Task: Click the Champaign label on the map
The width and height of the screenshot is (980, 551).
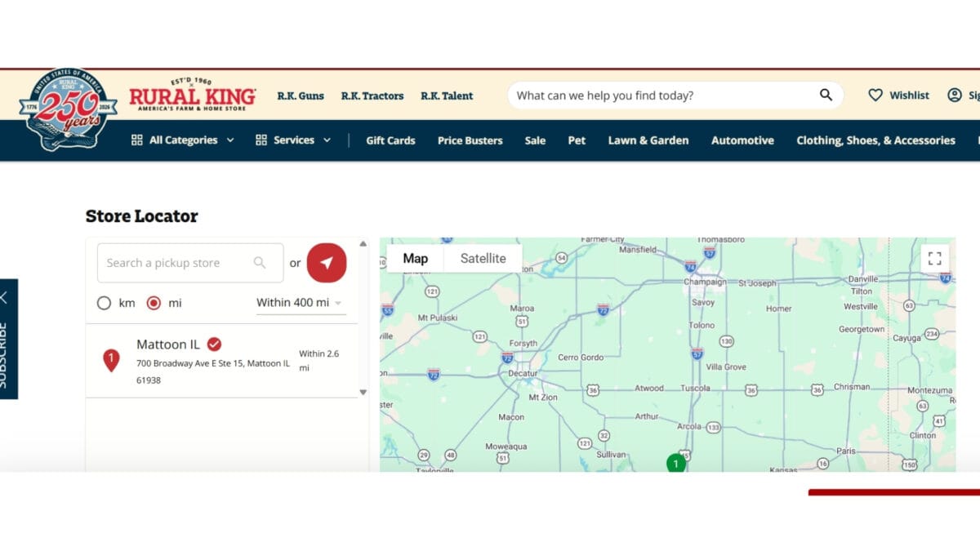Action: pyautogui.click(x=704, y=282)
